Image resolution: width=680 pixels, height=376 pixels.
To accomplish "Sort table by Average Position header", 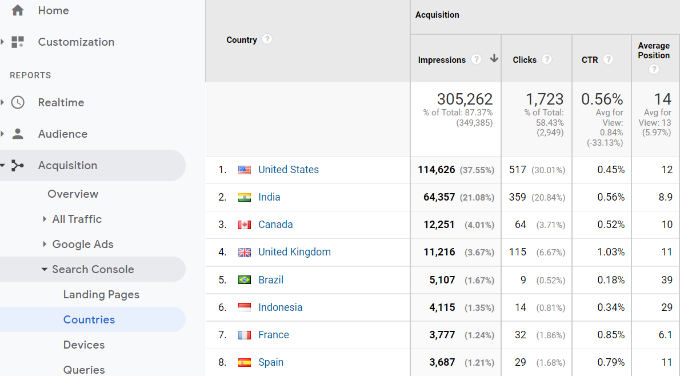I will 654,50.
